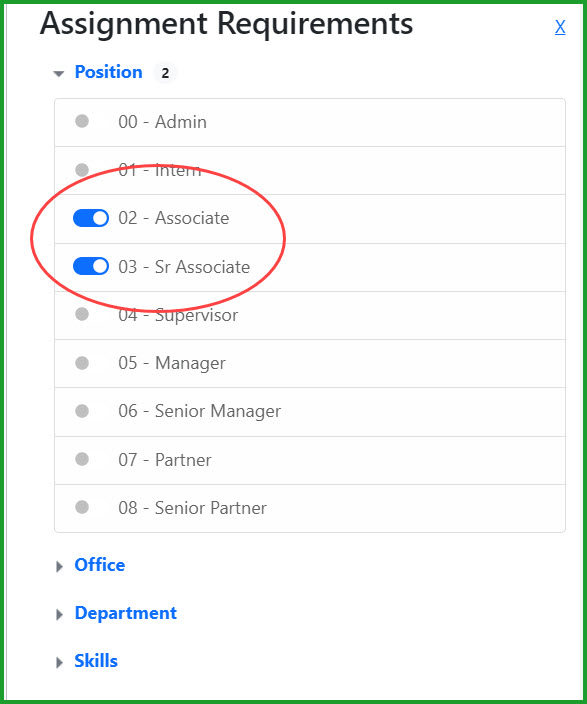
Task: Turn on the 04 - Supervisor toggle
Action: (82, 314)
